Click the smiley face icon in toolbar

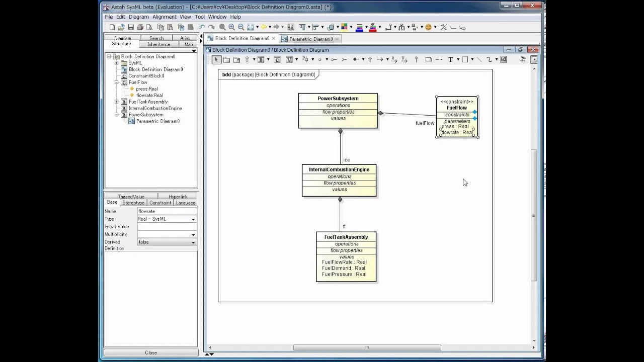click(x=428, y=27)
